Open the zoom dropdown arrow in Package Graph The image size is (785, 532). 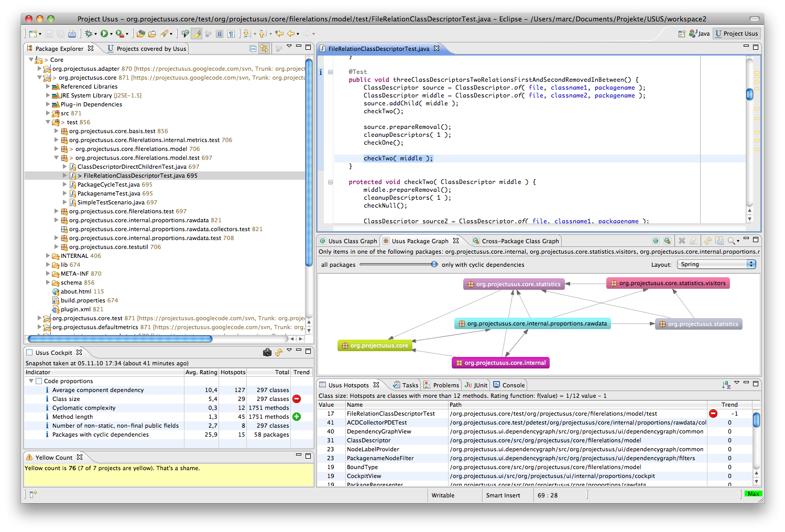pyautogui.click(x=738, y=241)
